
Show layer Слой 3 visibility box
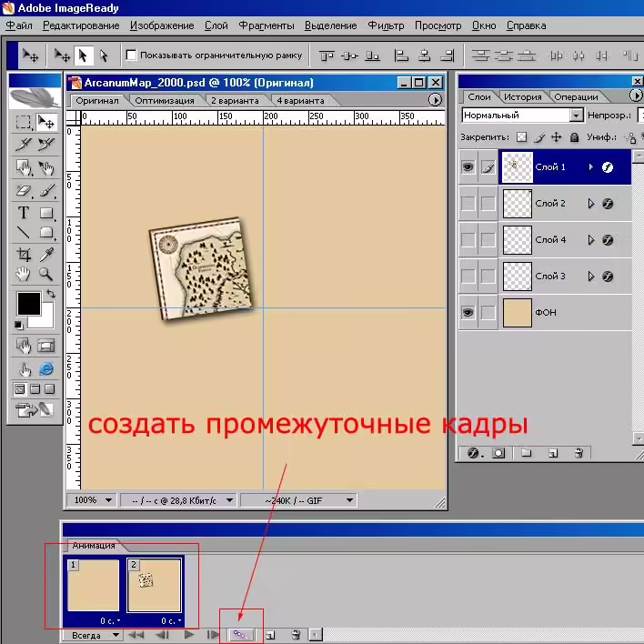468,276
